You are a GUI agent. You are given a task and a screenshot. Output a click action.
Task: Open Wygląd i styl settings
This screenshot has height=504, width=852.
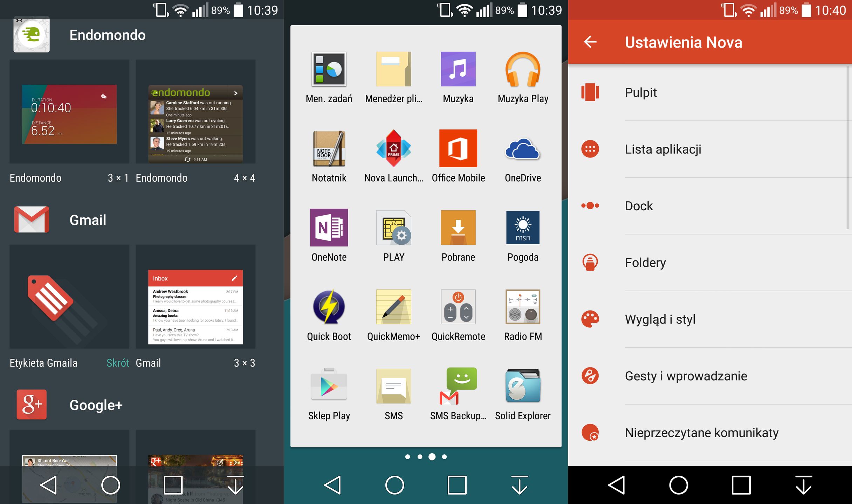tap(710, 319)
